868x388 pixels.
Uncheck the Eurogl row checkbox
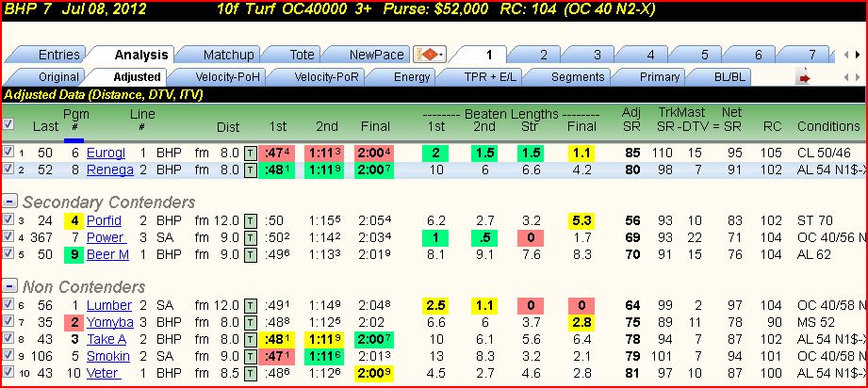pyautogui.click(x=8, y=152)
